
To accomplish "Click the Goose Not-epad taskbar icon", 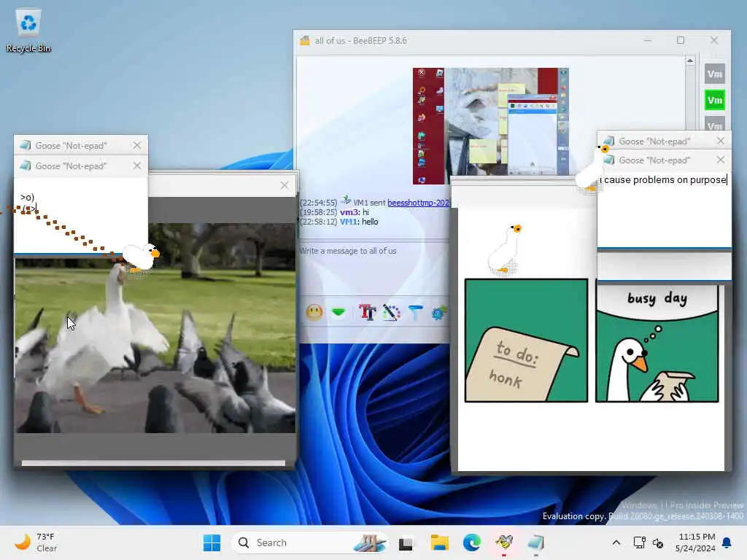I will [536, 542].
